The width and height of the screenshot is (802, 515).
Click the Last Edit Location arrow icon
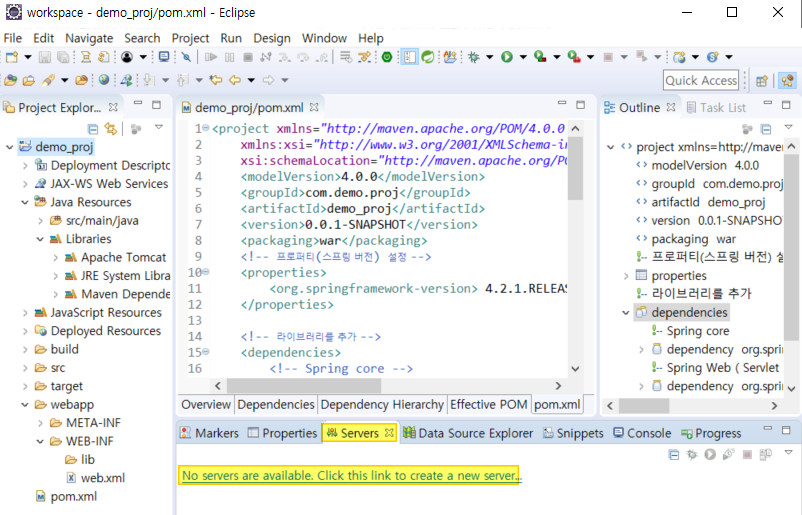pos(216,80)
